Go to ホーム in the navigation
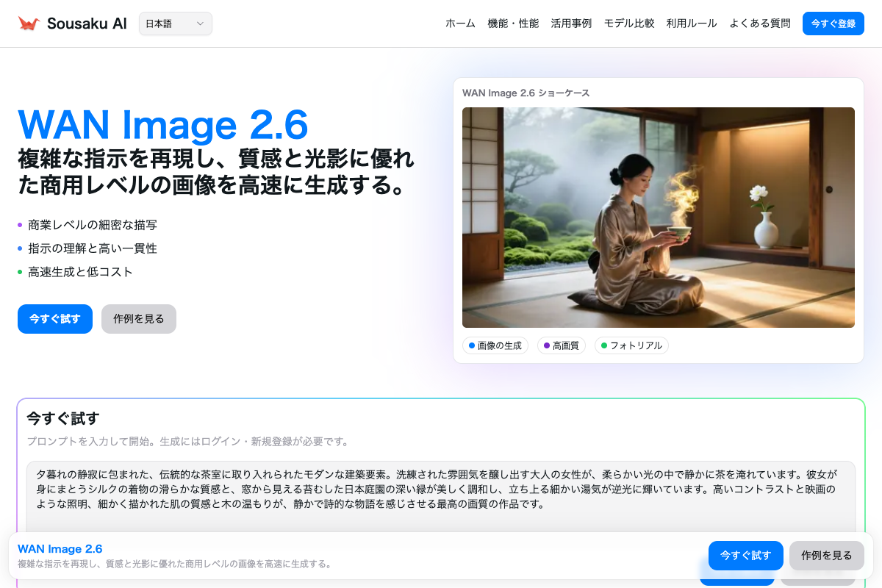 click(460, 24)
